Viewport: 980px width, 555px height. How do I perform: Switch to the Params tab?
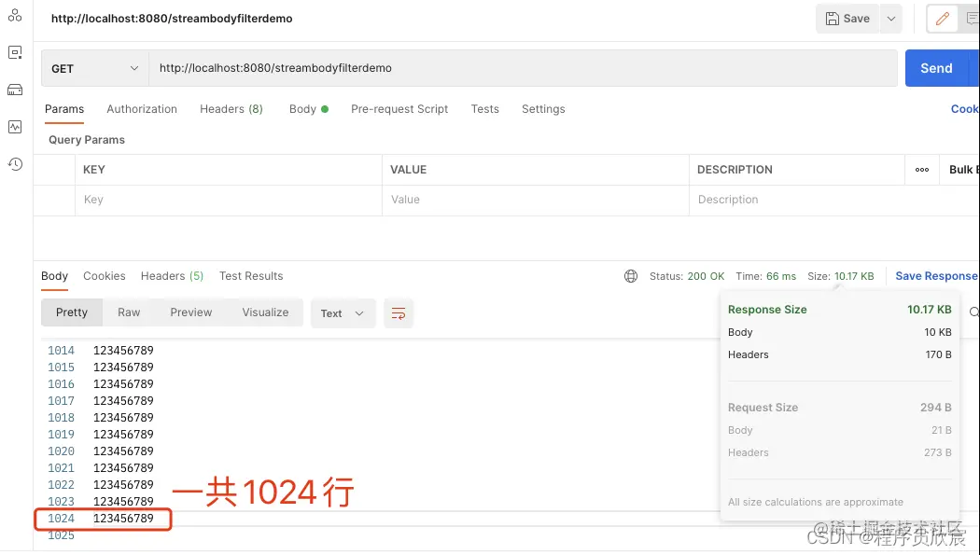click(64, 109)
